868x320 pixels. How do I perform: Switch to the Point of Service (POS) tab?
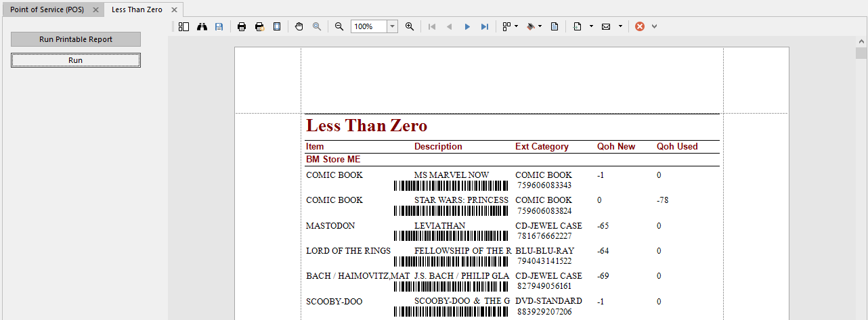[x=47, y=9]
